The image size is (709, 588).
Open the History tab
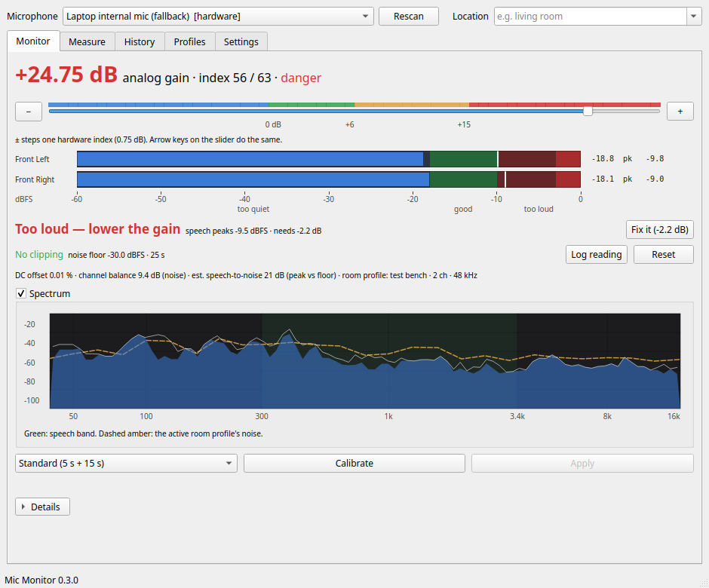pos(140,41)
